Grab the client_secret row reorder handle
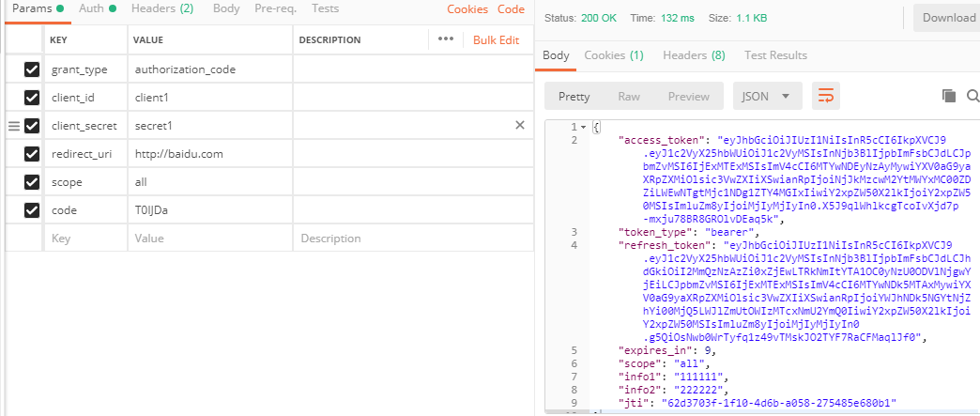980x416 pixels. coord(14,126)
